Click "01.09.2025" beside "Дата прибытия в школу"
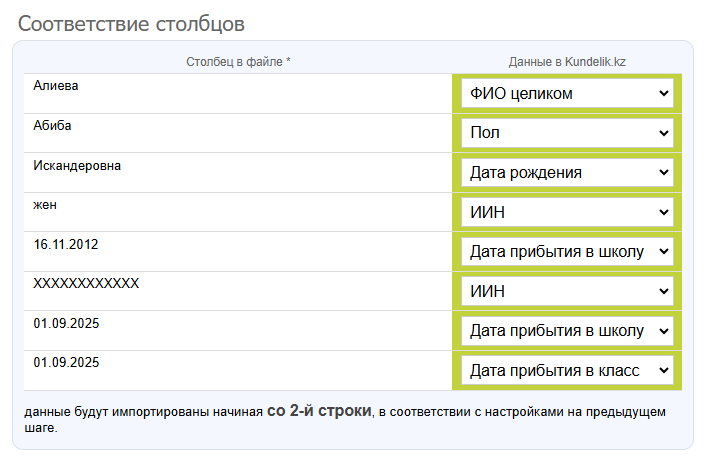The height and width of the screenshot is (456, 707). [66, 324]
